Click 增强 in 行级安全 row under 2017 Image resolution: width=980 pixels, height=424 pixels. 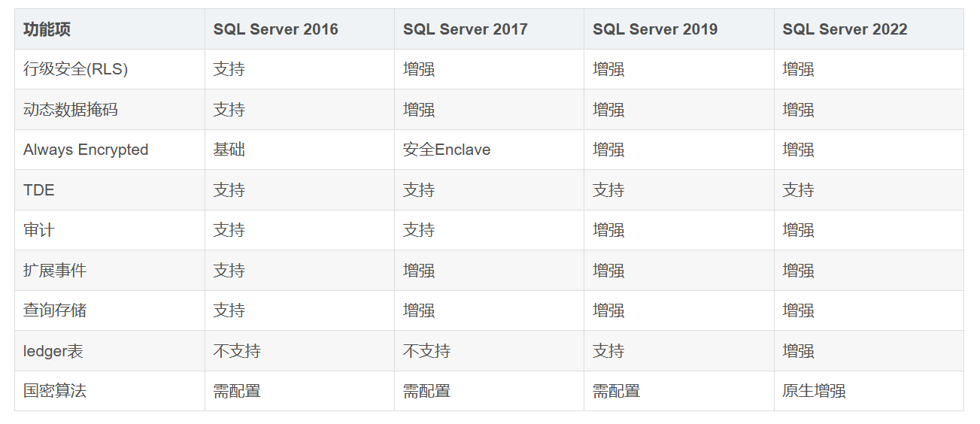pos(419,69)
